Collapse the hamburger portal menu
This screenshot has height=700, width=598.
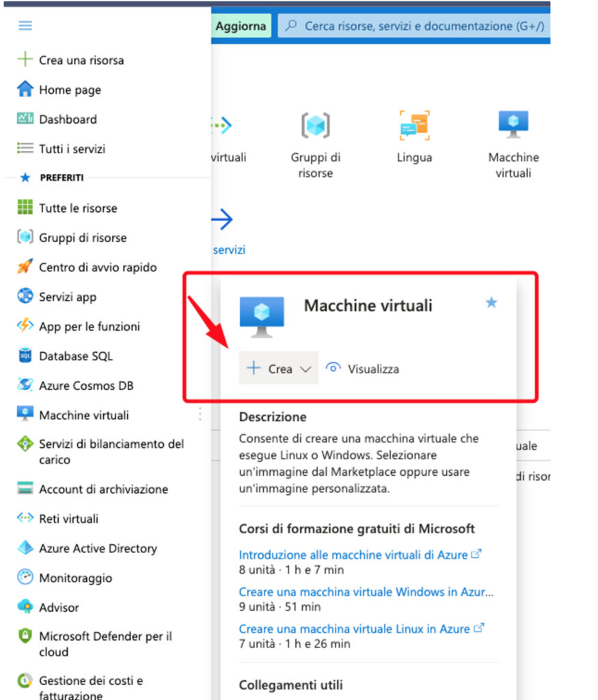[25, 25]
